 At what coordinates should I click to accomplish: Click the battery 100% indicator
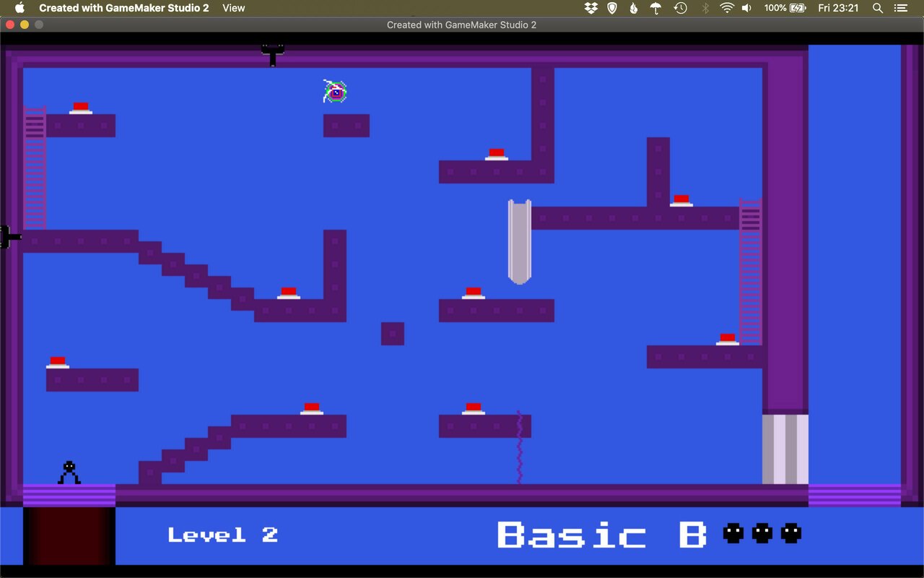click(x=785, y=8)
